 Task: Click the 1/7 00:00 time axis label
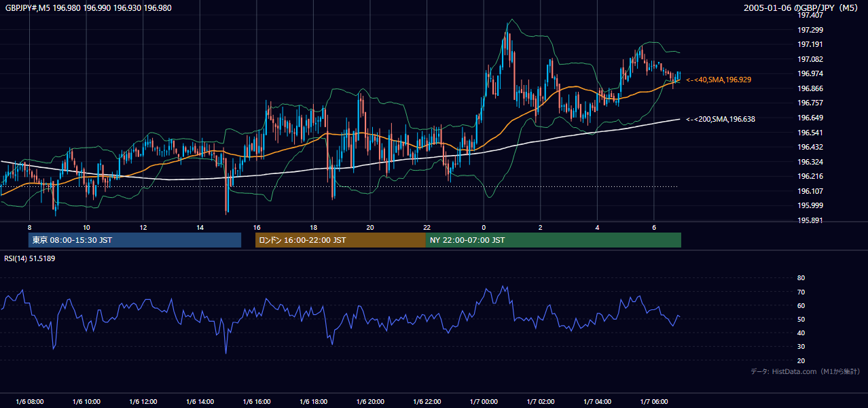coord(484,402)
